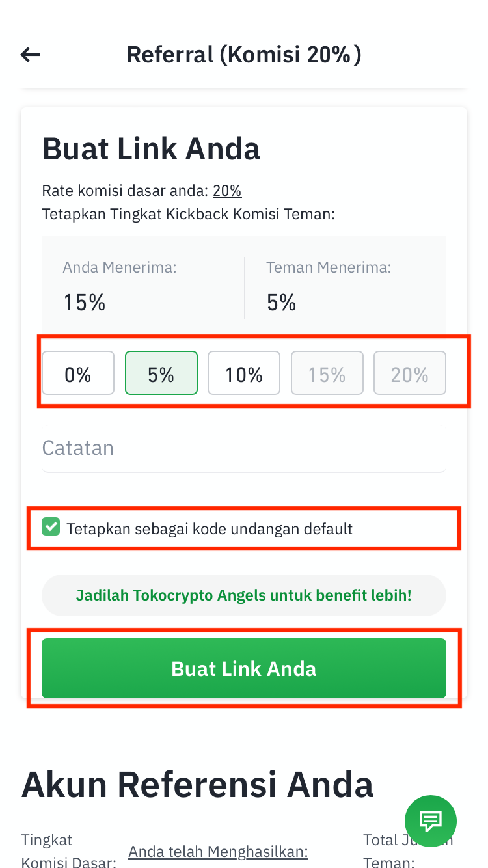The image size is (488, 868).
Task: Pick the 10% kickback rate
Action: click(x=244, y=373)
